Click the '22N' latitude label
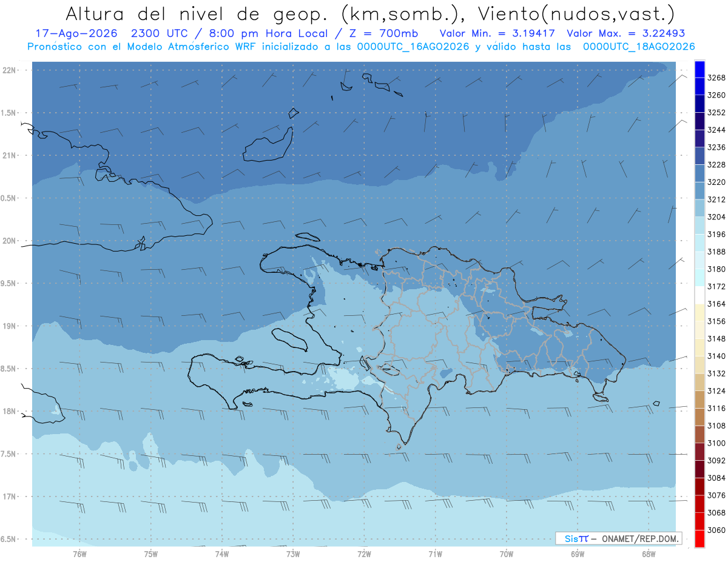 point(9,70)
